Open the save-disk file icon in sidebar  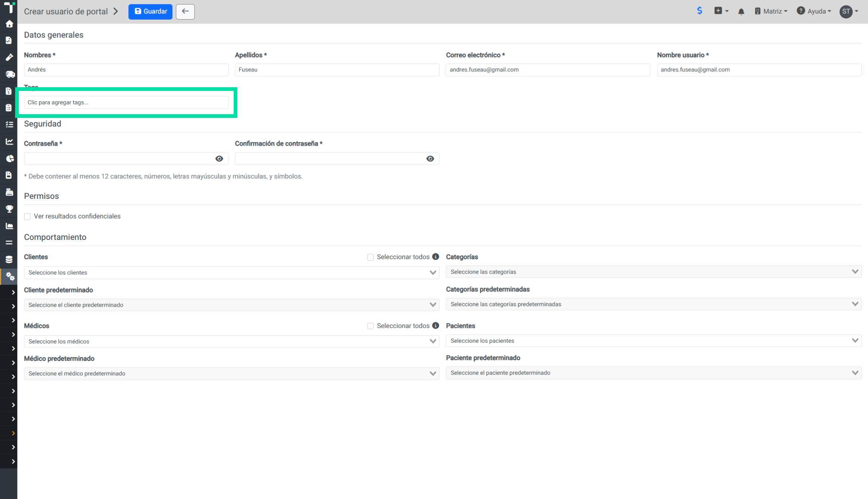pyautogui.click(x=9, y=175)
